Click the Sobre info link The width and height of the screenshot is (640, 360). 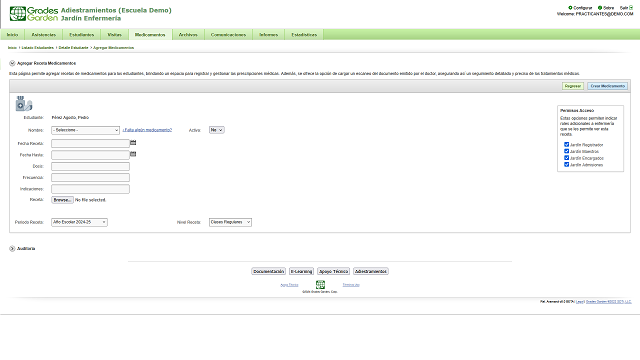point(606,8)
